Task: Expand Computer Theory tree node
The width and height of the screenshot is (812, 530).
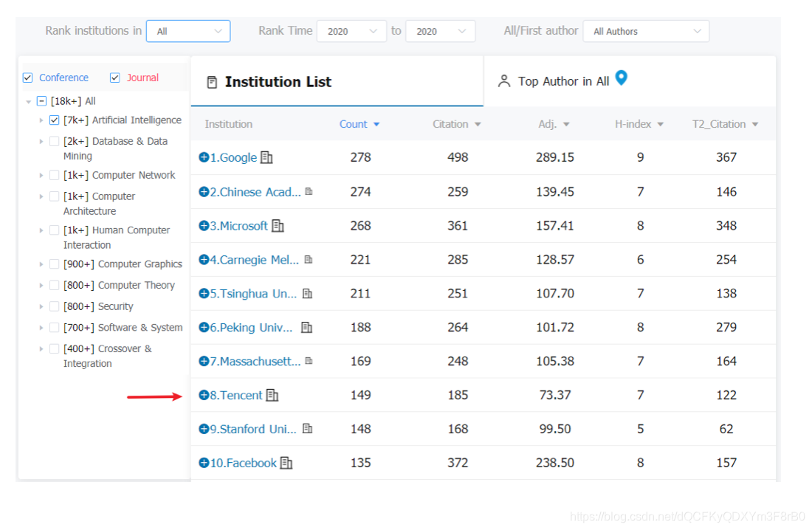Action: 41,286
